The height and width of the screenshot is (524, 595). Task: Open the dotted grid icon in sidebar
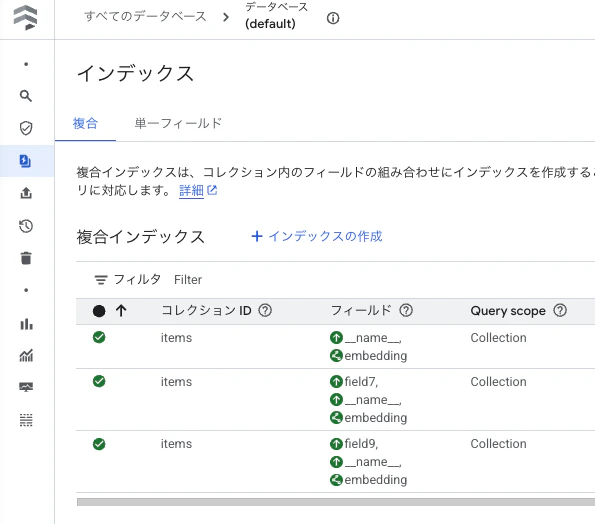(x=26, y=420)
